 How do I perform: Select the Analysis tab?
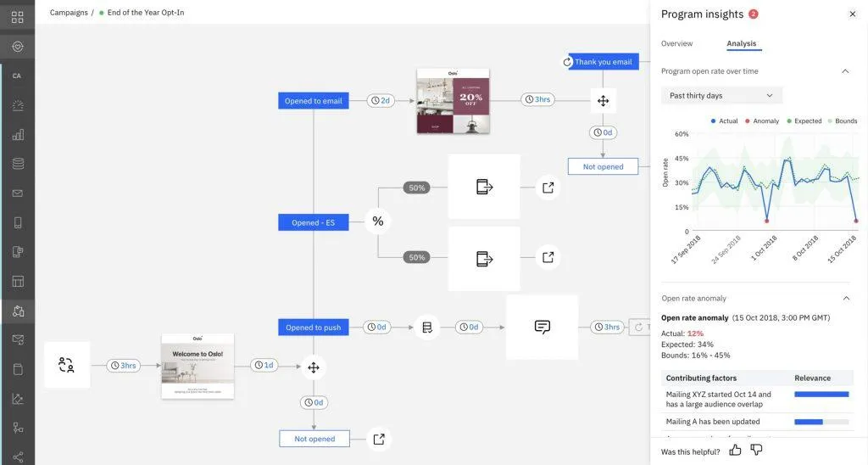pos(741,43)
